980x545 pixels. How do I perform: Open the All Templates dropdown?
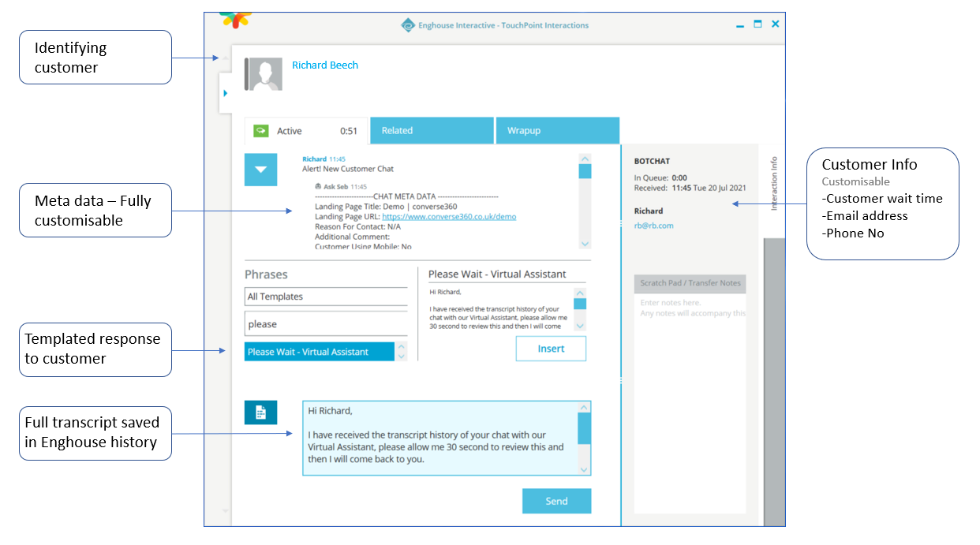pos(326,297)
